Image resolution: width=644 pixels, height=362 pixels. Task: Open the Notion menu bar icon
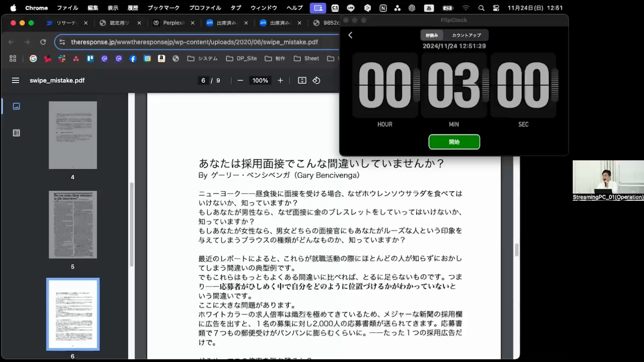pyautogui.click(x=383, y=8)
